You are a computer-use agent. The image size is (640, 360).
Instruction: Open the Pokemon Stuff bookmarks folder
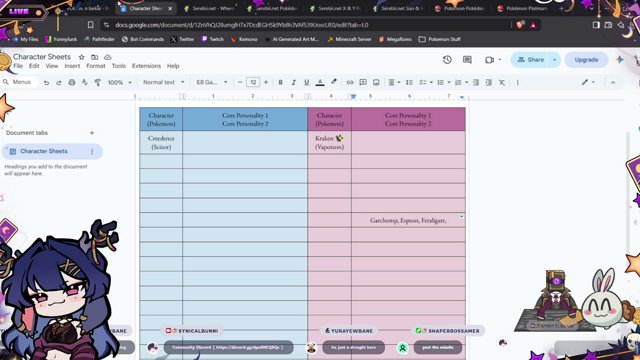click(x=440, y=39)
